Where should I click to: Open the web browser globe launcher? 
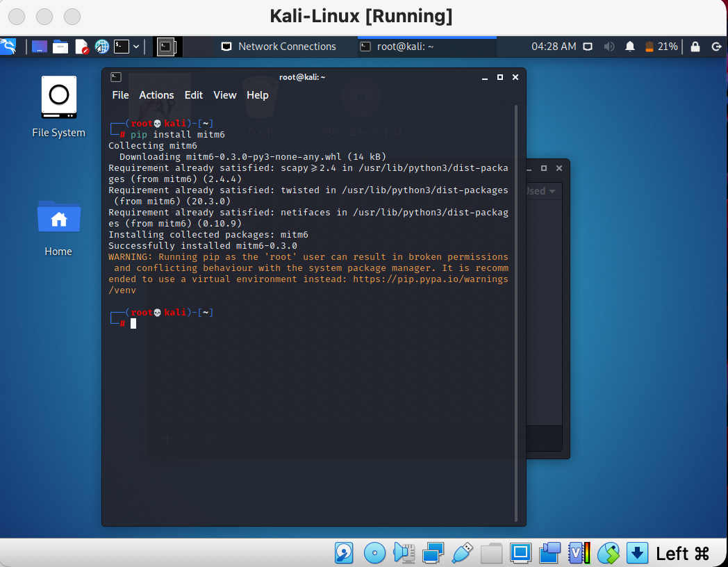pos(101,47)
